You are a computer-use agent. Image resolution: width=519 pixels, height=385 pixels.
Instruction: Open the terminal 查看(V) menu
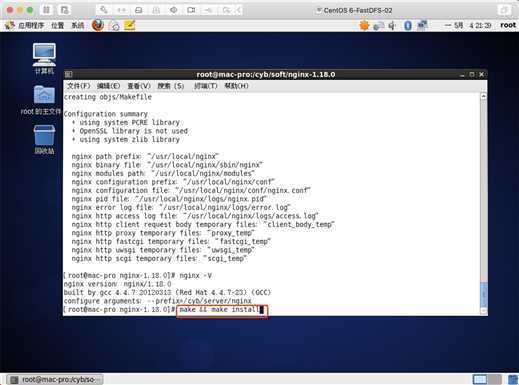[x=139, y=86]
